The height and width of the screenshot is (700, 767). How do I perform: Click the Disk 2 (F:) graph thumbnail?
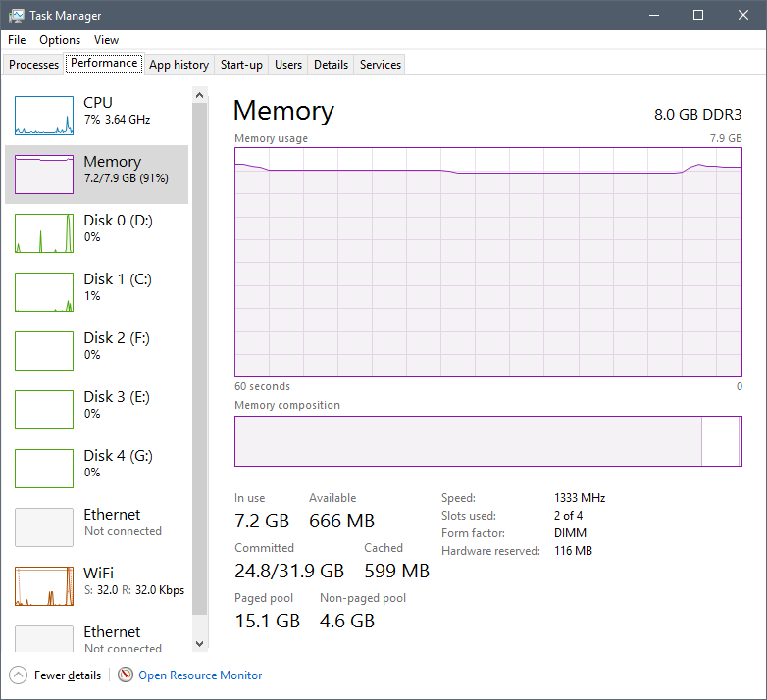(x=44, y=351)
